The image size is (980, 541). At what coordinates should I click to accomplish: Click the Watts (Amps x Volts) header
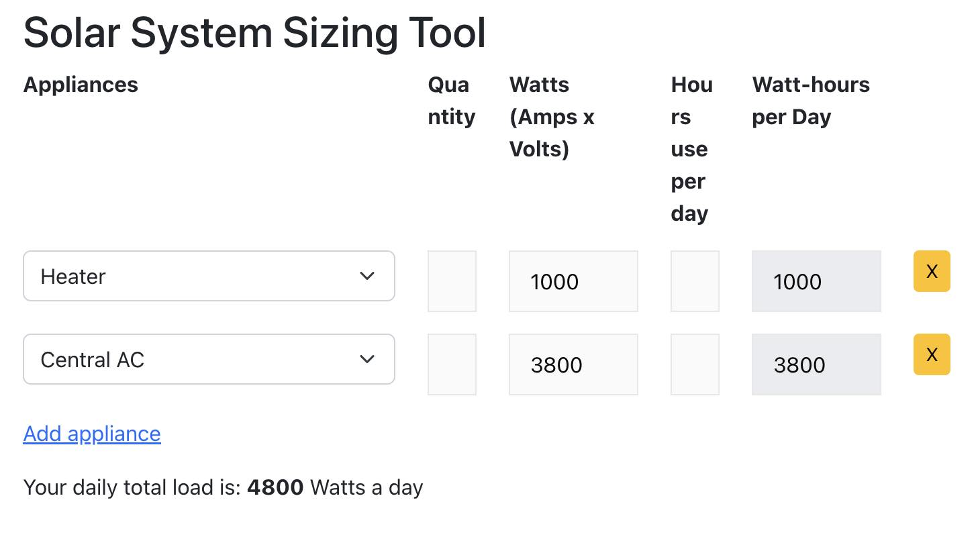pyautogui.click(x=552, y=117)
